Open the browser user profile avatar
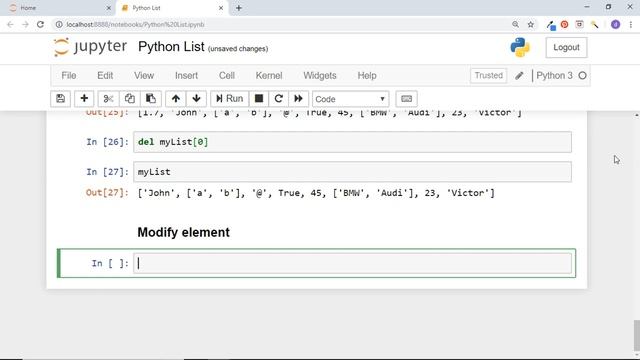640x360 pixels. (x=616, y=24)
